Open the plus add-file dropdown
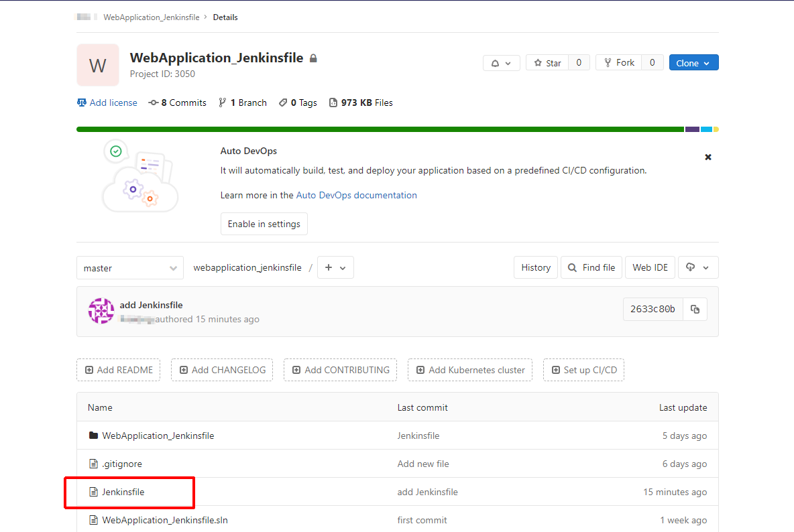 pyautogui.click(x=335, y=267)
